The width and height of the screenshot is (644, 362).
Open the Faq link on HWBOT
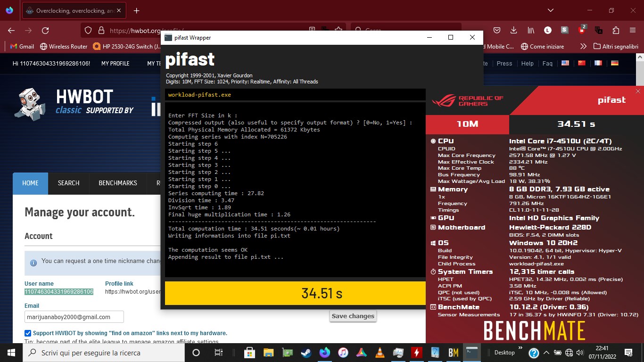tap(547, 63)
